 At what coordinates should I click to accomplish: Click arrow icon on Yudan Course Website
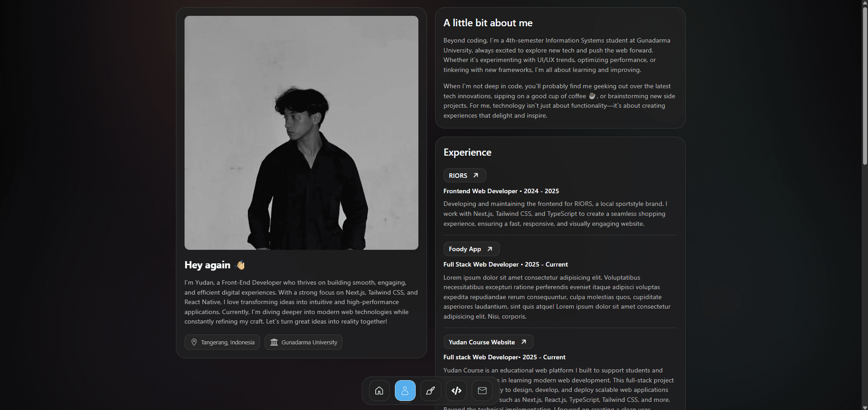click(x=523, y=342)
